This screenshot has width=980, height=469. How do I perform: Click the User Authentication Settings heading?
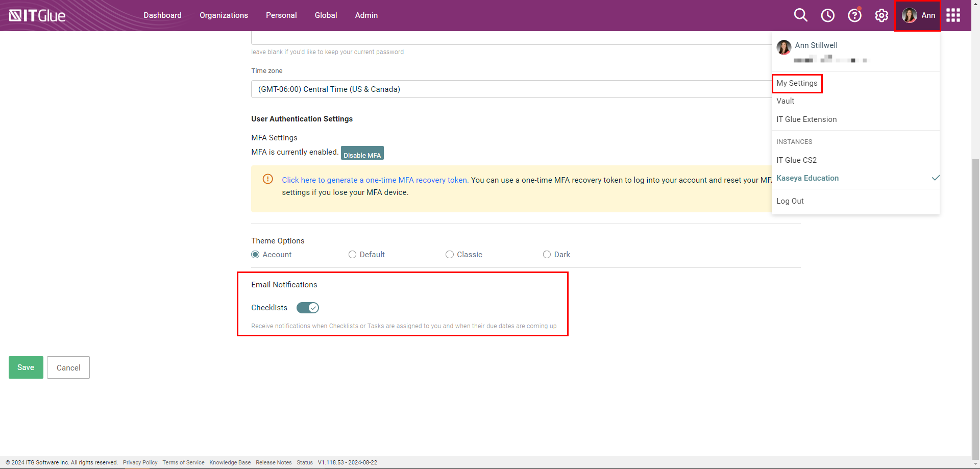tap(302, 119)
